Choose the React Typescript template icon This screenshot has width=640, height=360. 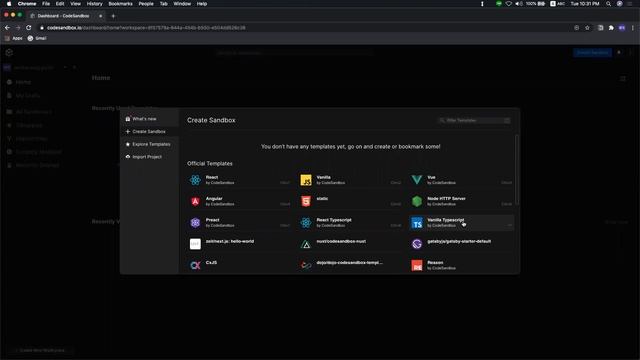(x=306, y=222)
